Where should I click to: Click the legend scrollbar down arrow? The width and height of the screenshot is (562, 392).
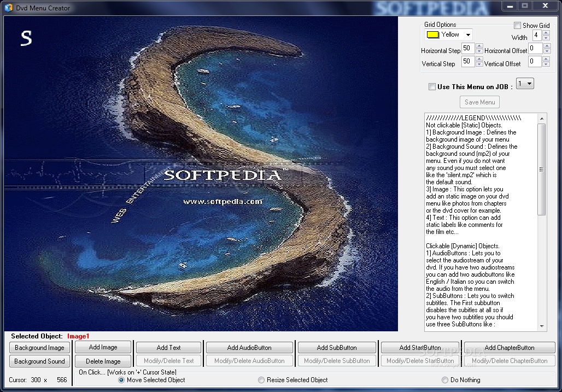click(x=542, y=326)
